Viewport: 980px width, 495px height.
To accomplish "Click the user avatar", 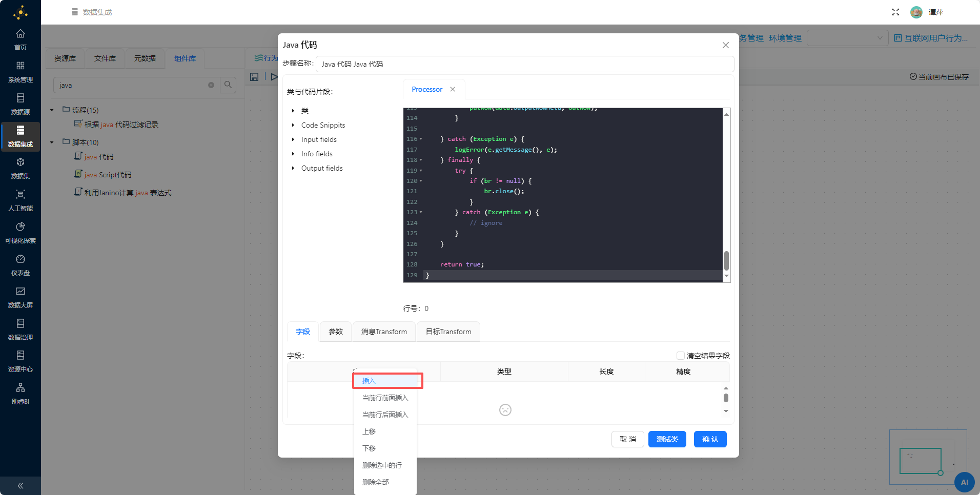I will tap(916, 12).
